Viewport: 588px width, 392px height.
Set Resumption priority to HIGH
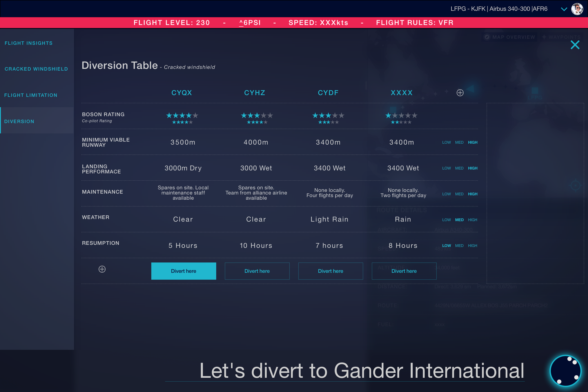(x=472, y=246)
